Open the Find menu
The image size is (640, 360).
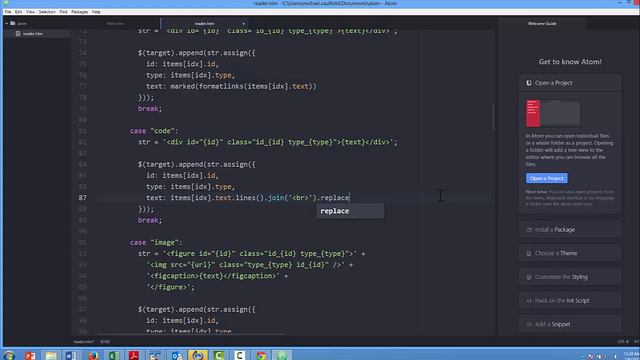63,12
